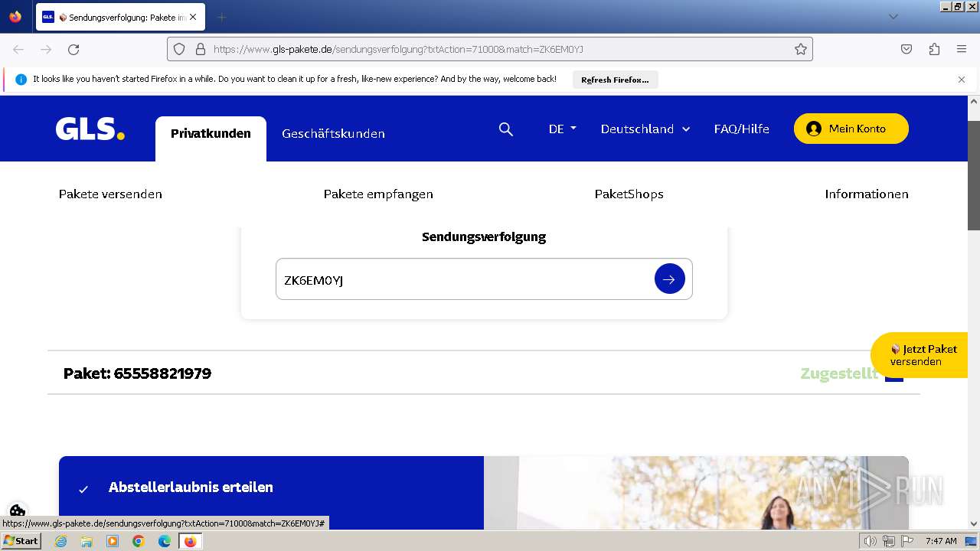Click Firefox taskbar button

tap(190, 541)
